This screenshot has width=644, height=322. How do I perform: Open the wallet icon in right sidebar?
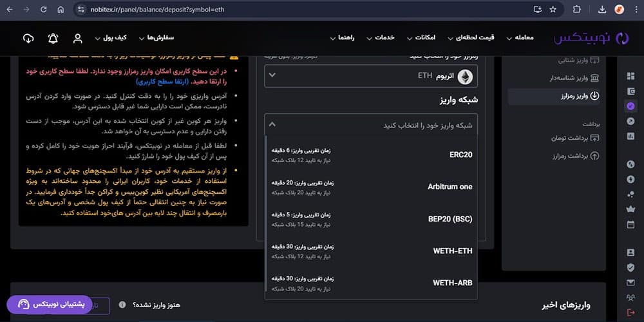coord(630,91)
